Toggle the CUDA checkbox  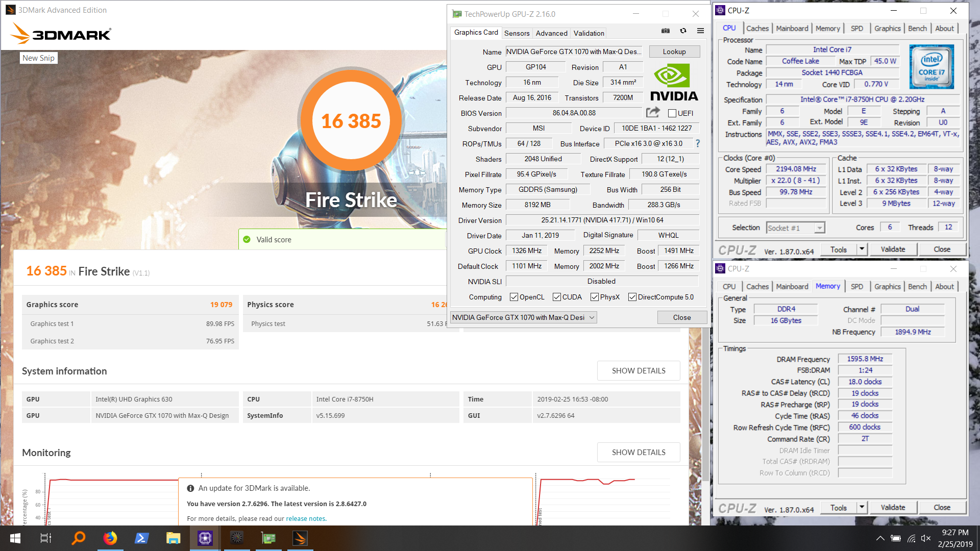pos(557,297)
